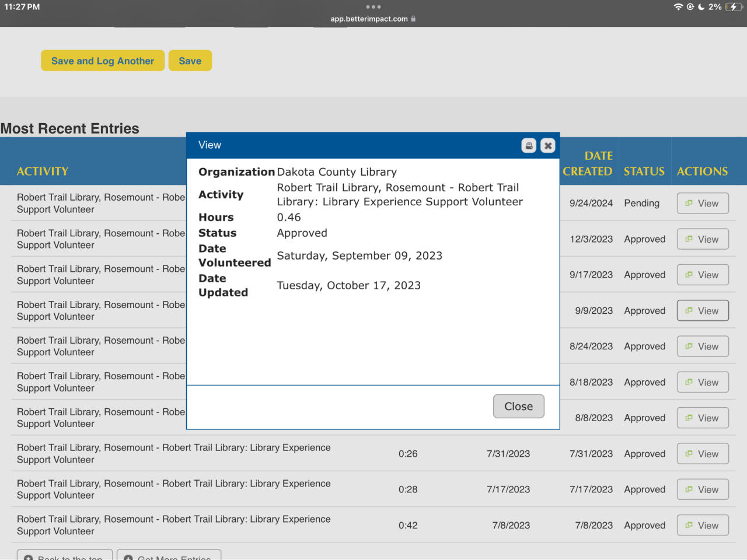View the entry created 7/8/2023
Viewport: 747px width, 560px height.
click(x=703, y=526)
